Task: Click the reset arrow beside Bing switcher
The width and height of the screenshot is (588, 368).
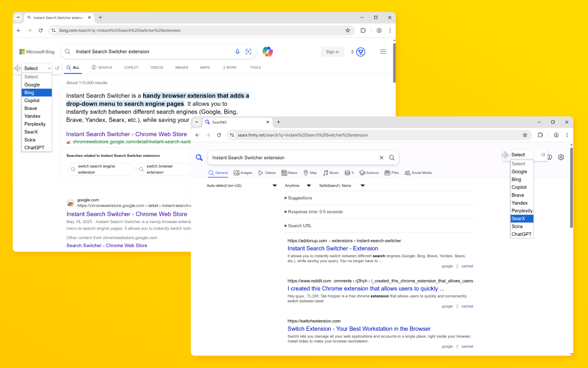Action: tap(57, 68)
